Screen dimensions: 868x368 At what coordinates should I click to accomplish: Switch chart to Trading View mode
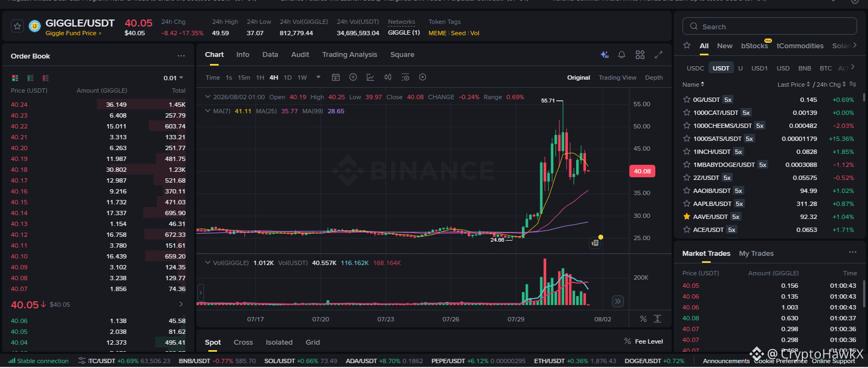tap(617, 78)
